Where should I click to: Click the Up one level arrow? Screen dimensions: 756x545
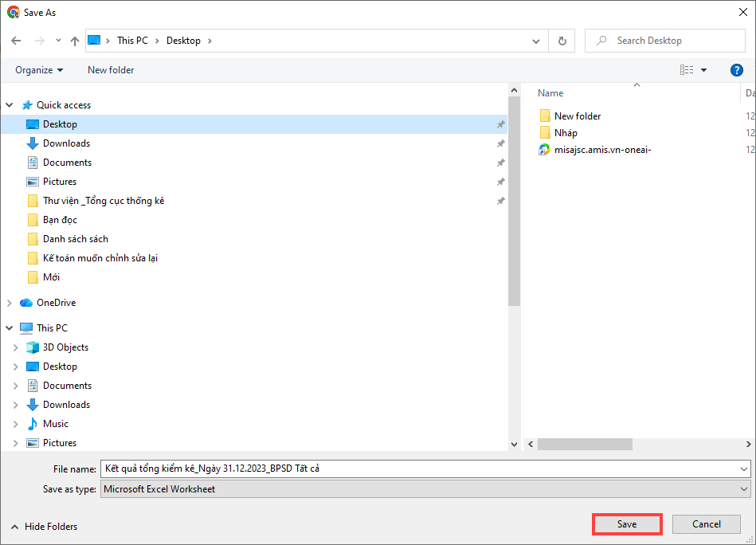click(x=74, y=41)
